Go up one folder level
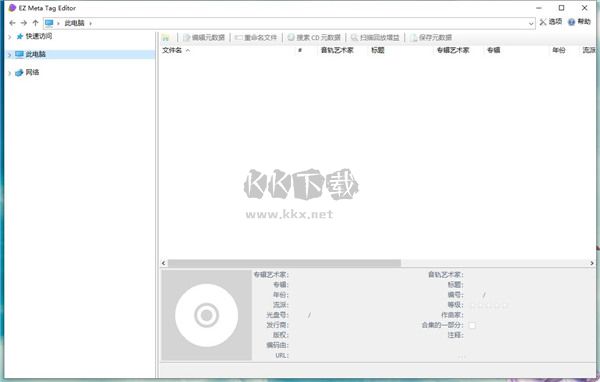The image size is (600, 382). [x=35, y=23]
